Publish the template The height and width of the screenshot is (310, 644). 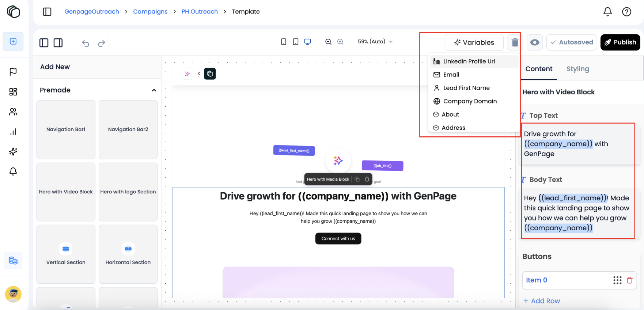(x=620, y=42)
